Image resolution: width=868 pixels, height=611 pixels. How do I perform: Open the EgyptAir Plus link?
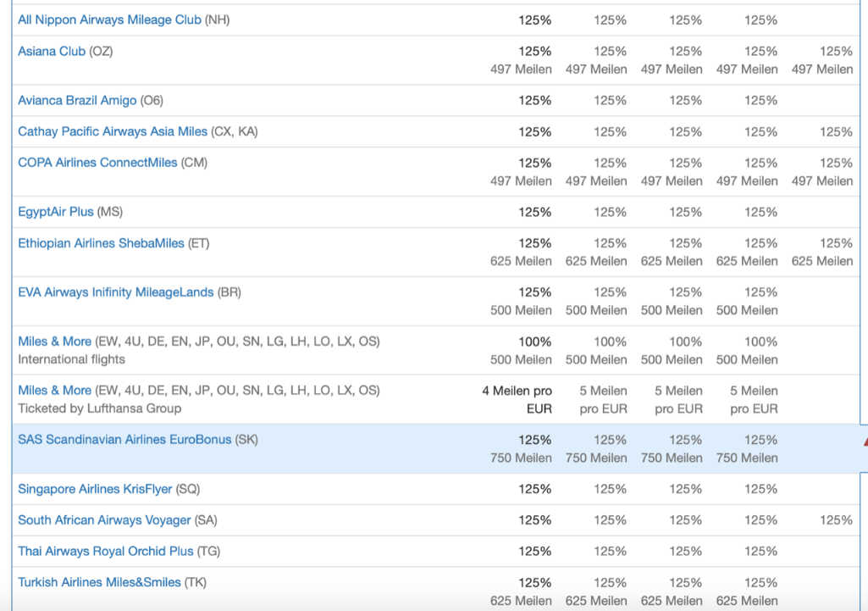point(55,212)
